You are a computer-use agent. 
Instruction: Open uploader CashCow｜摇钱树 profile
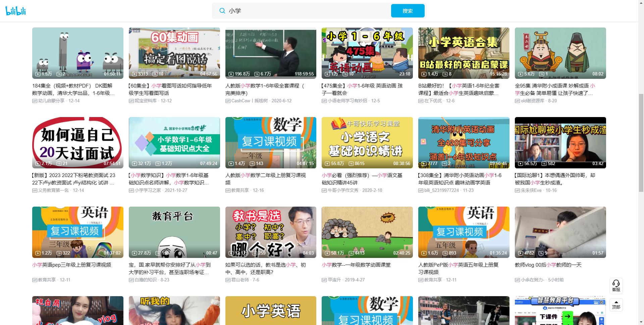[248, 101]
